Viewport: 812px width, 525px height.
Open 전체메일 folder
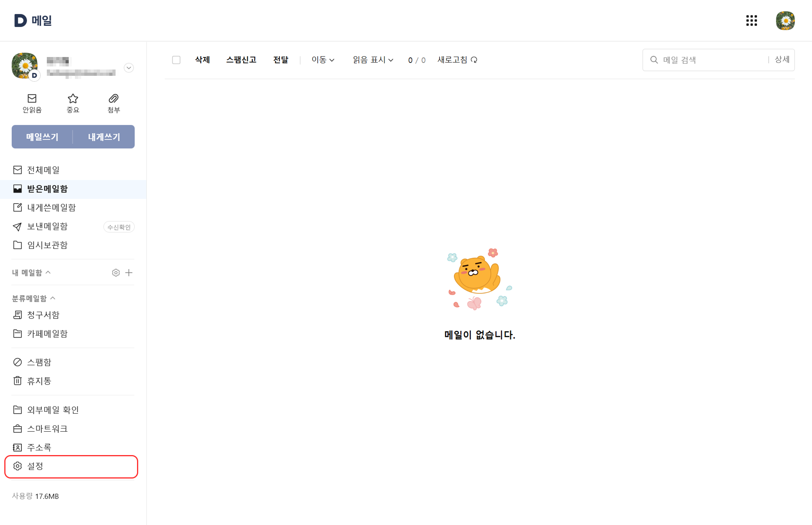(x=73, y=170)
